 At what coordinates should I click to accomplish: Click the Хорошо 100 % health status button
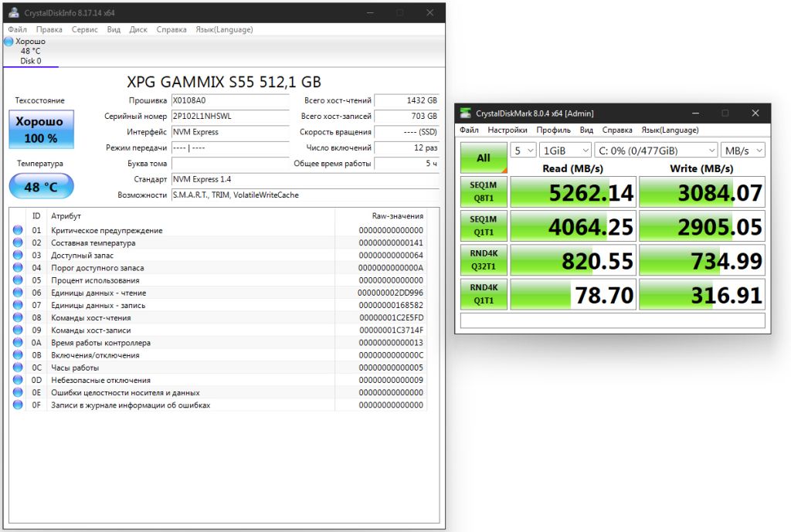[42, 130]
